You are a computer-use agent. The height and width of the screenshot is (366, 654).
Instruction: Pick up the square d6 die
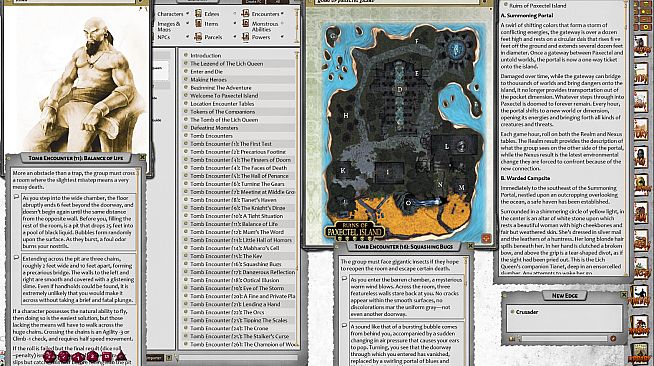(x=106, y=357)
